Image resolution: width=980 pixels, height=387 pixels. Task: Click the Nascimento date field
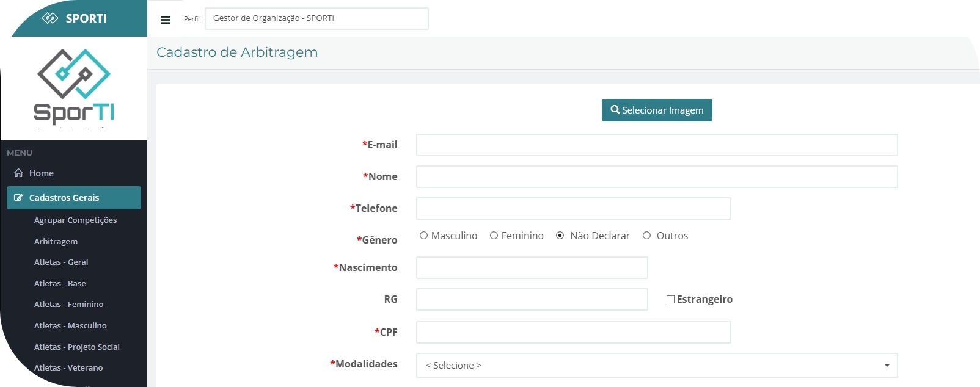point(532,268)
